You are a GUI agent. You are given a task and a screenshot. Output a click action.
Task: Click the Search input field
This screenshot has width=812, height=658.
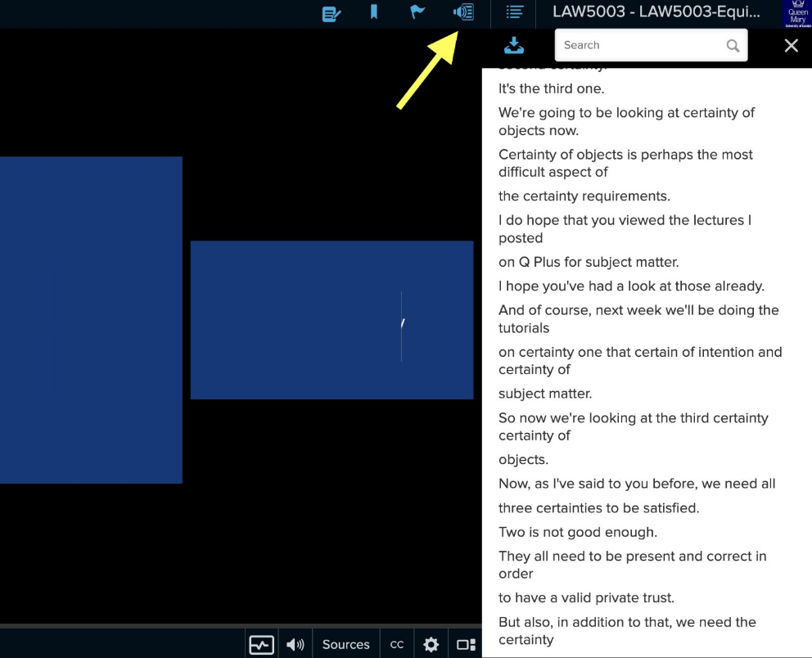(638, 45)
